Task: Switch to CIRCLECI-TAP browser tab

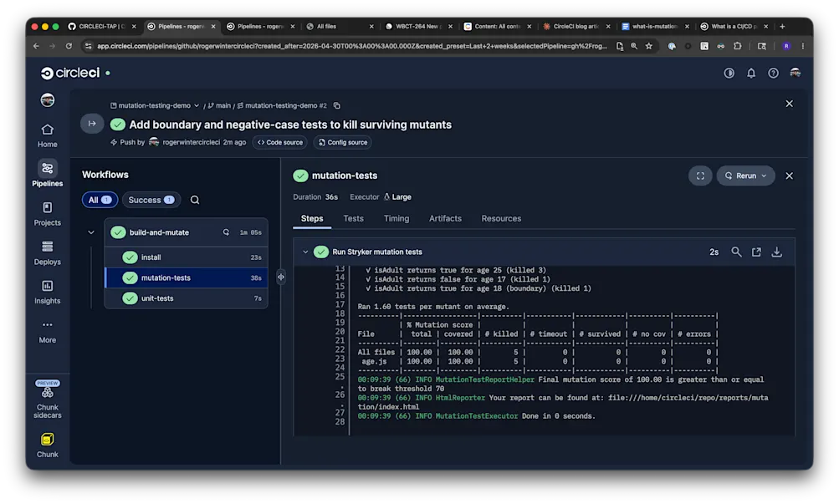Action: coord(102,26)
